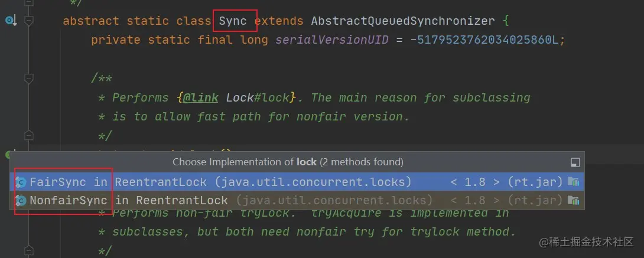Click the rt.jar library icon on NonfairSync row

(x=573, y=200)
